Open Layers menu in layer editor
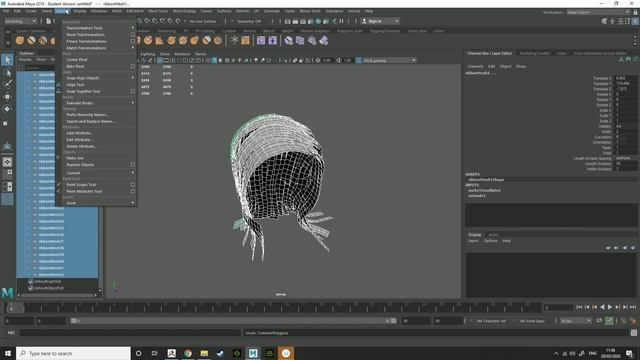The height and width of the screenshot is (360, 640). [x=473, y=241]
